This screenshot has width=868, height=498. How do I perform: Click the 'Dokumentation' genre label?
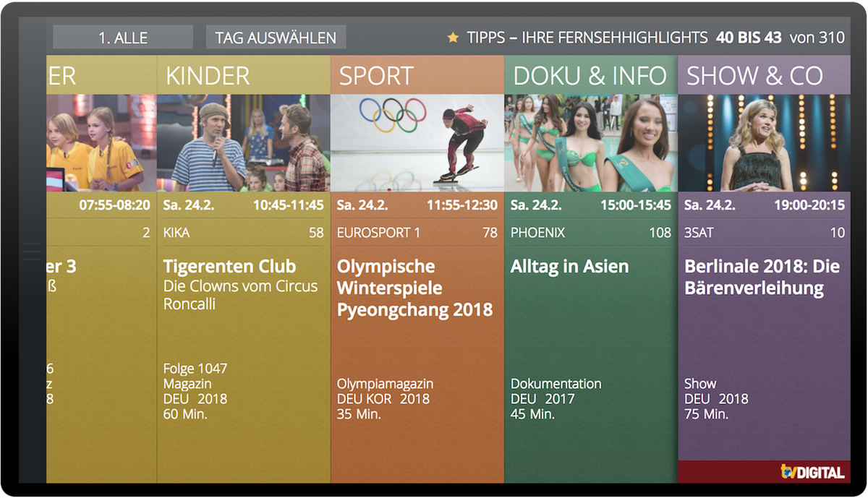[x=556, y=384]
